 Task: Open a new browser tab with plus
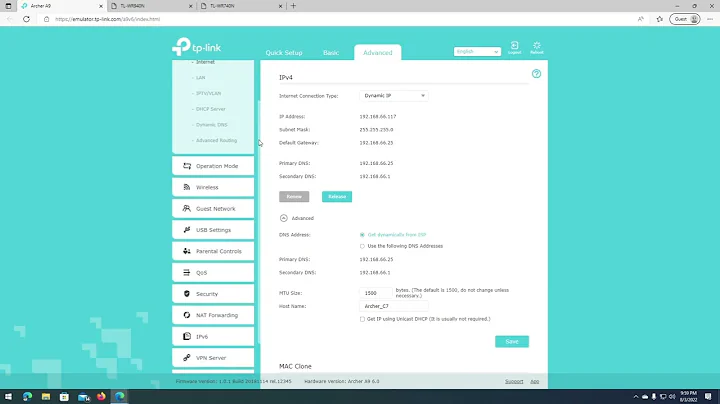click(293, 6)
